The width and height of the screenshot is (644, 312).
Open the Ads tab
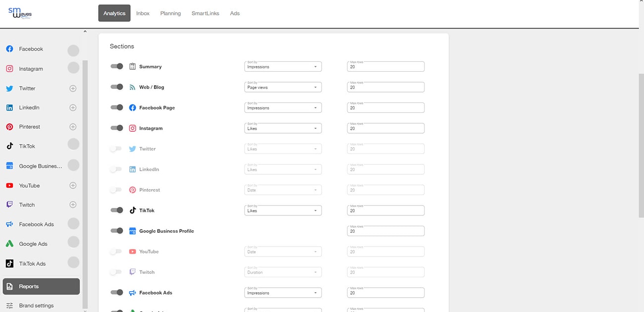pos(235,13)
